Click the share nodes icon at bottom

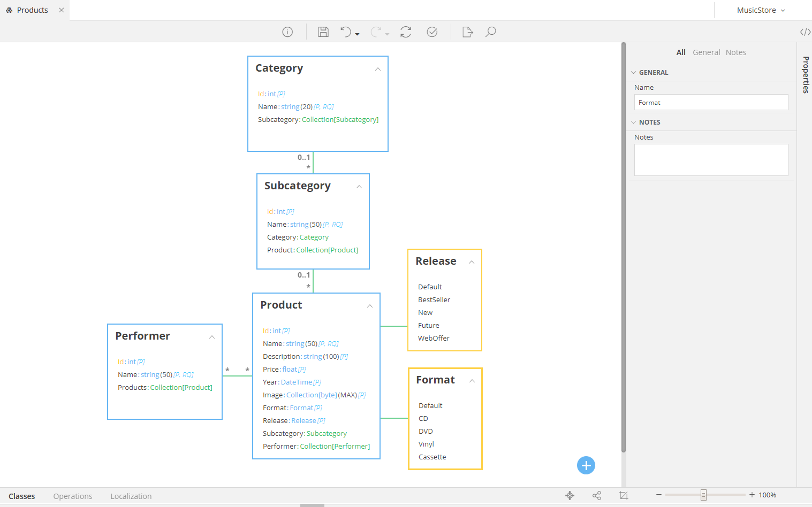[597, 496]
